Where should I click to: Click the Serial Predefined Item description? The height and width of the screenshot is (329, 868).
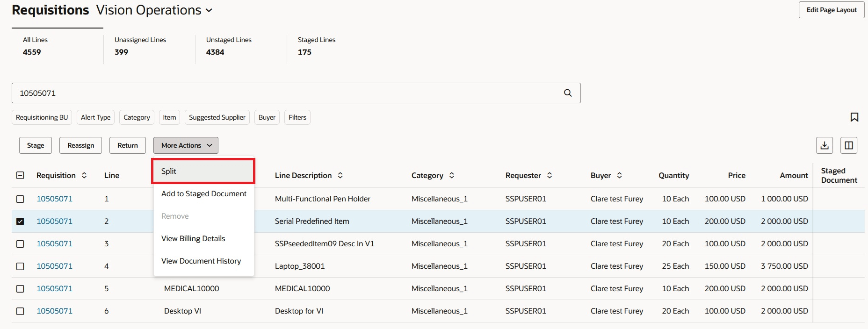point(312,221)
